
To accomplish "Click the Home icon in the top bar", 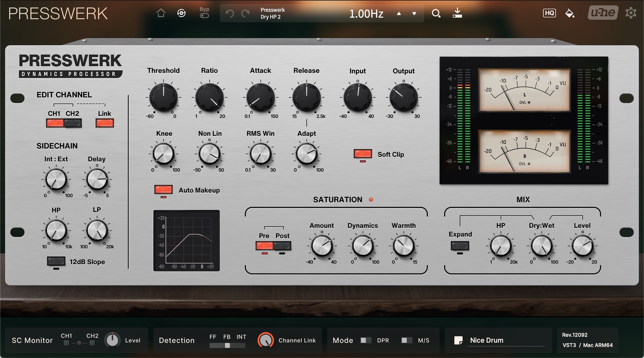I will point(161,13).
